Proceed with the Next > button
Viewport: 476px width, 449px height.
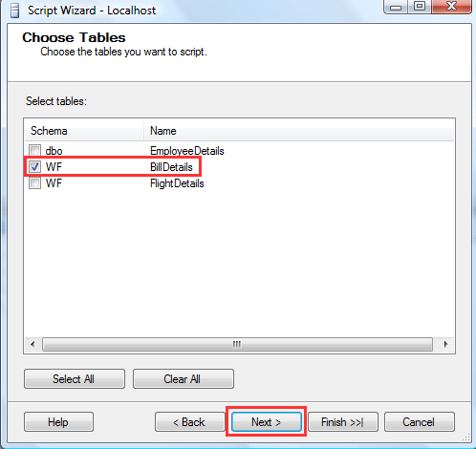click(x=267, y=422)
